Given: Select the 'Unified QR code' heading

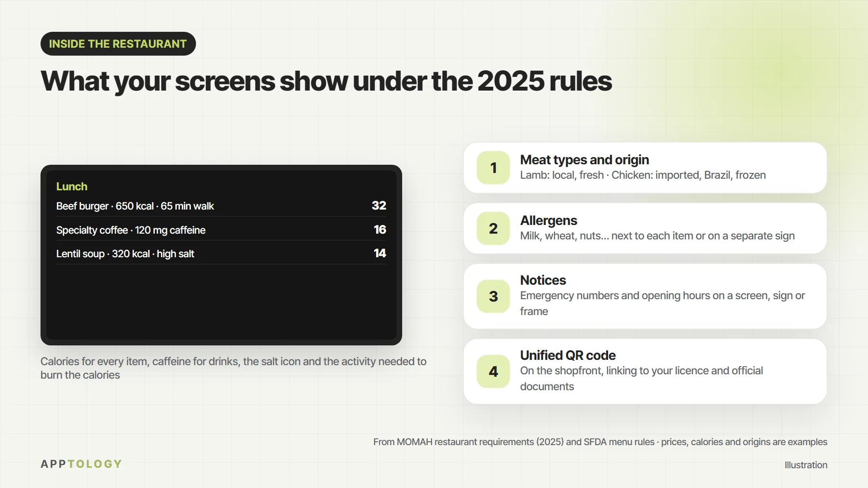Looking at the screenshot, I should click(x=568, y=355).
